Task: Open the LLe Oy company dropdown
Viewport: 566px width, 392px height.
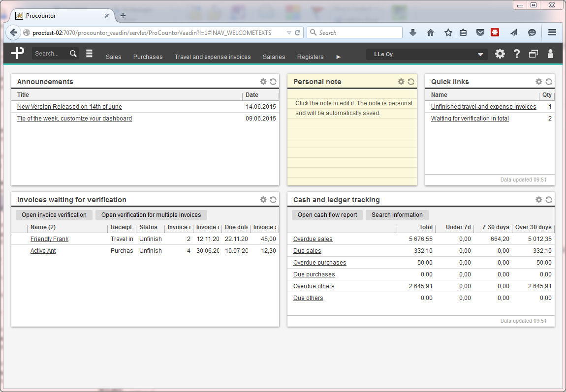Action: [x=427, y=54]
